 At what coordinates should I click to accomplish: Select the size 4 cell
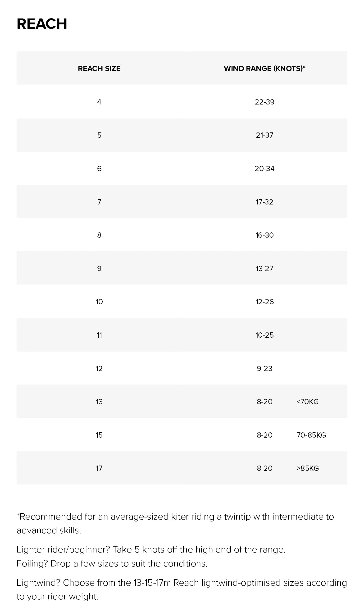(x=99, y=102)
